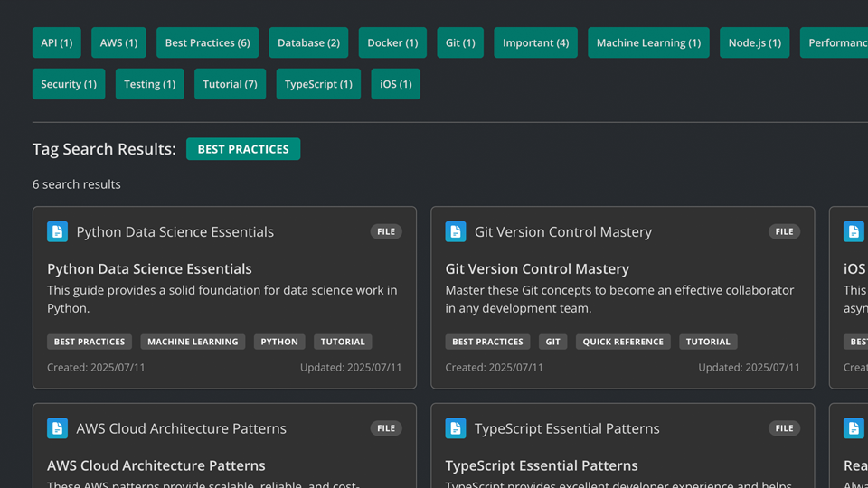This screenshot has height=488, width=868.
Task: Click 'Created: 2025/07/11' on Git Version Control card
Action: [495, 368]
